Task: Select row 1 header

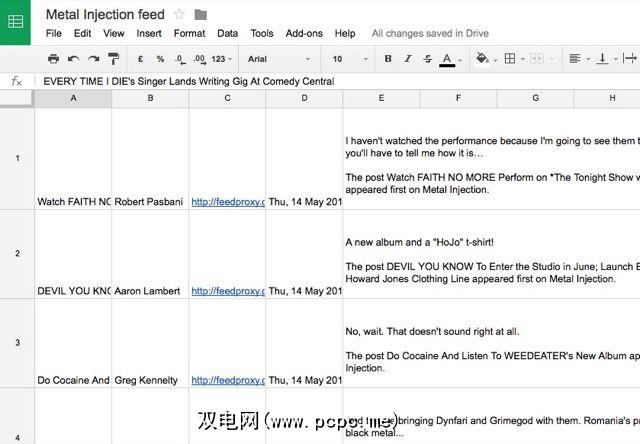Action: point(17,158)
